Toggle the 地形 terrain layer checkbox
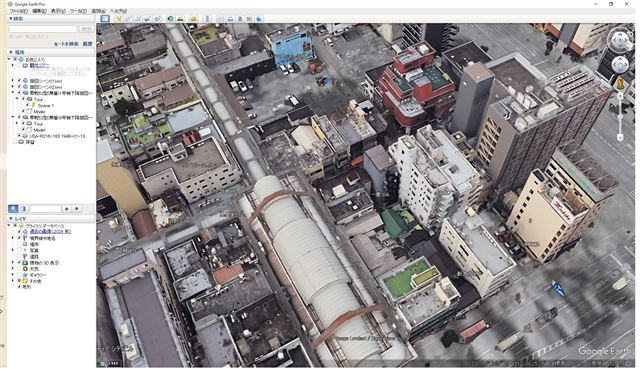Image resolution: width=640 pixels, height=371 pixels. pos(19,287)
